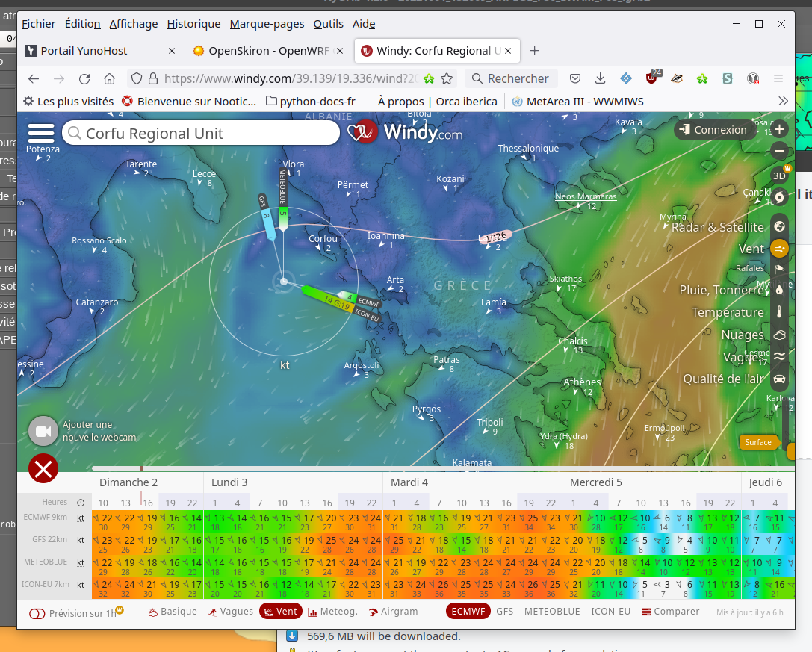Switch forecast to Vagues view
Viewport: 812px width, 652px height.
pos(230,612)
